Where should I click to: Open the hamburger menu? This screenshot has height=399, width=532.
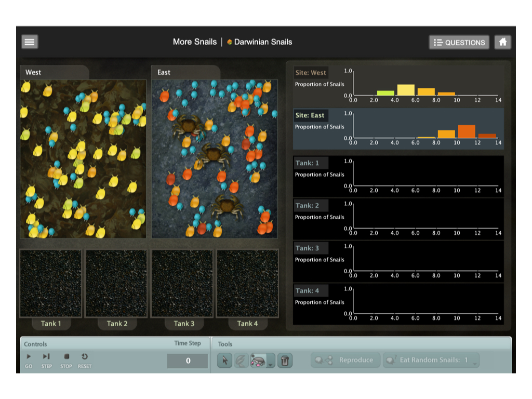tap(30, 42)
